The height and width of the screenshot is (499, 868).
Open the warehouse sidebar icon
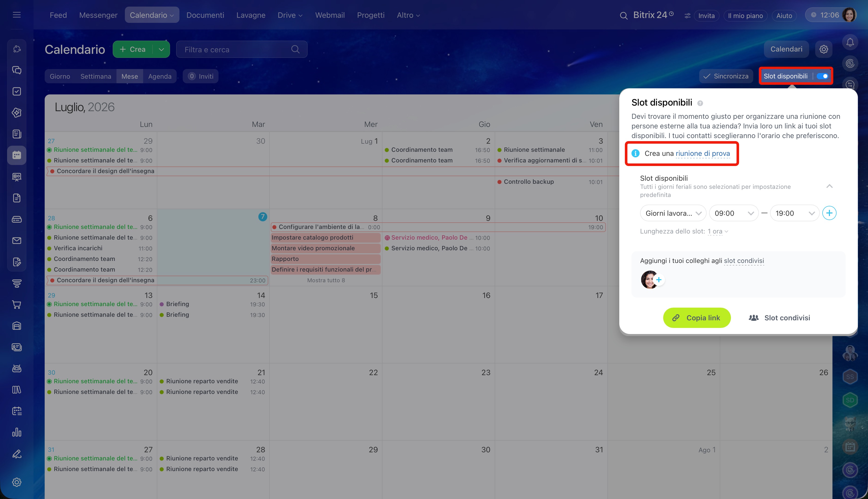[x=16, y=326]
